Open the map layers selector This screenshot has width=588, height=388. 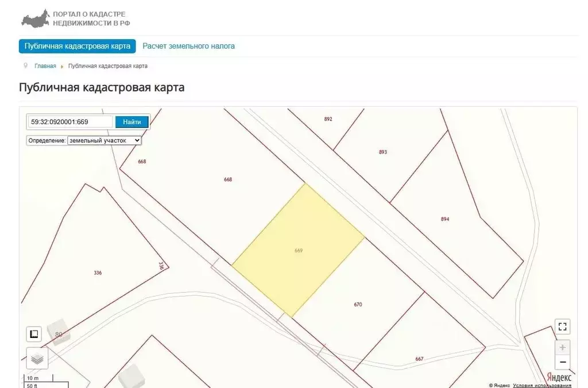pos(37,358)
